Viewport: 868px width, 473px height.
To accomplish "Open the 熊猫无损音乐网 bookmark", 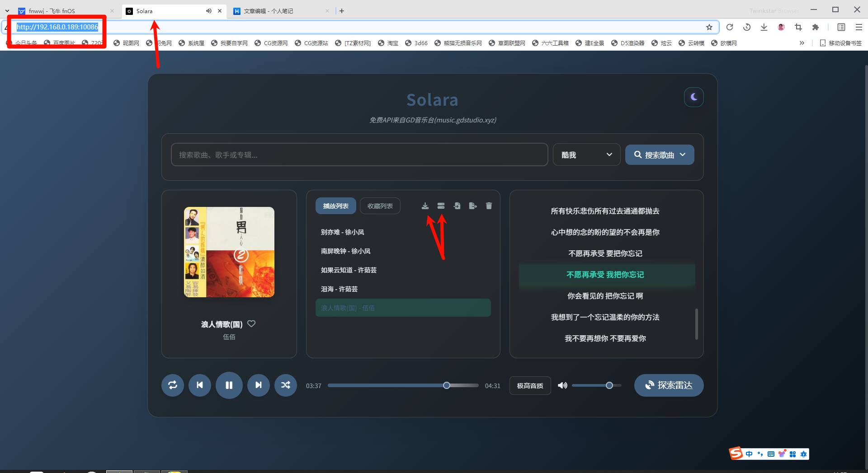I will 458,43.
